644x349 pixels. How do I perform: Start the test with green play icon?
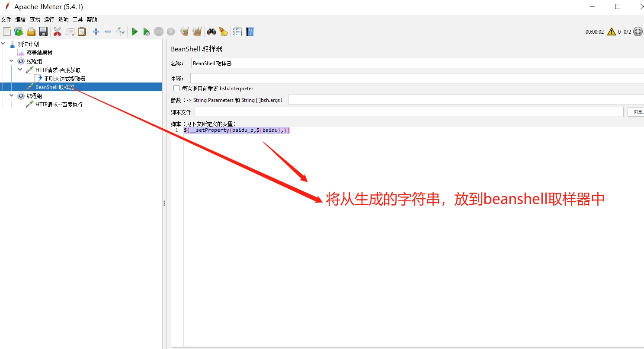(x=135, y=32)
